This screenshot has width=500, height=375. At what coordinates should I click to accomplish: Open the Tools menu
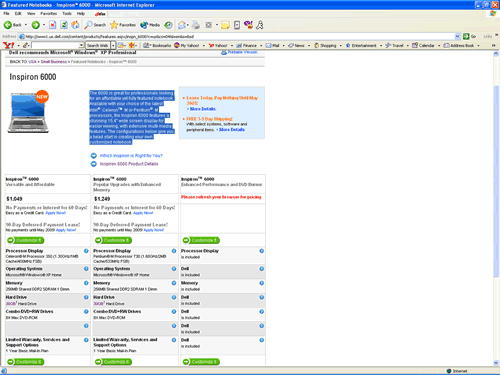[67, 14]
